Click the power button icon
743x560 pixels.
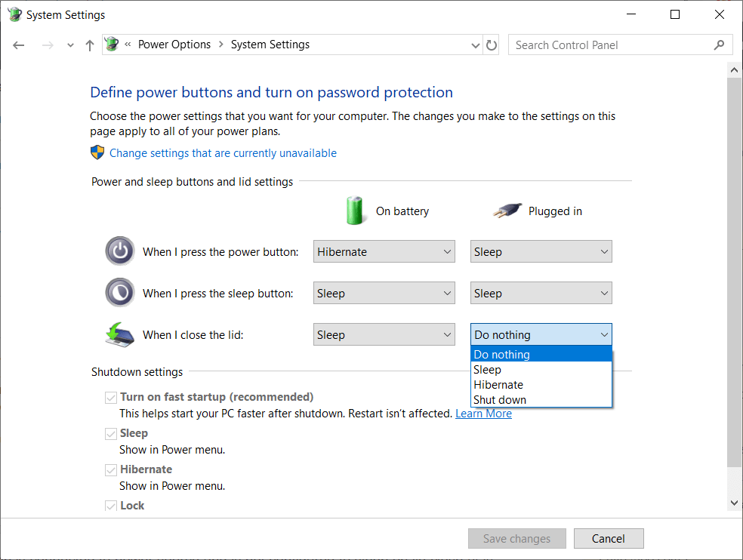[x=119, y=251]
